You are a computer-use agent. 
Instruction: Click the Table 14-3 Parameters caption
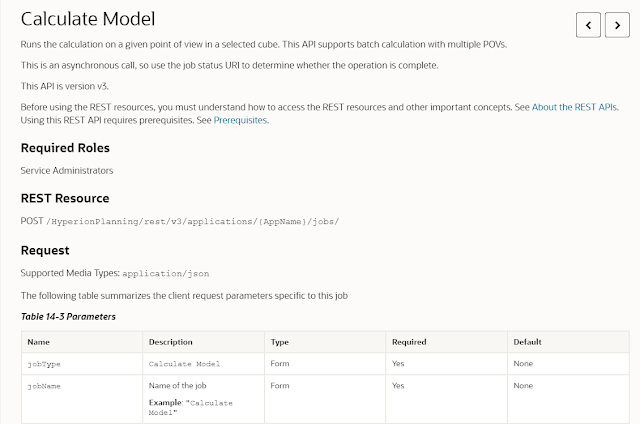click(x=68, y=316)
